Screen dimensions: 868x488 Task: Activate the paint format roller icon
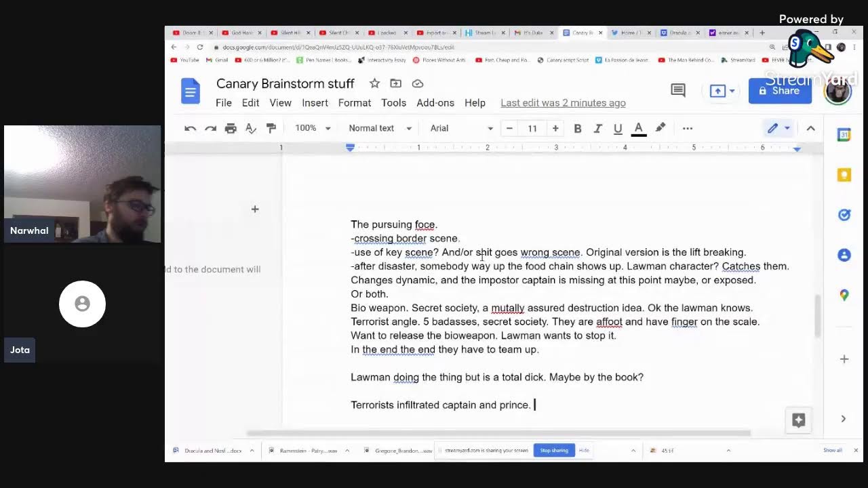click(x=271, y=128)
